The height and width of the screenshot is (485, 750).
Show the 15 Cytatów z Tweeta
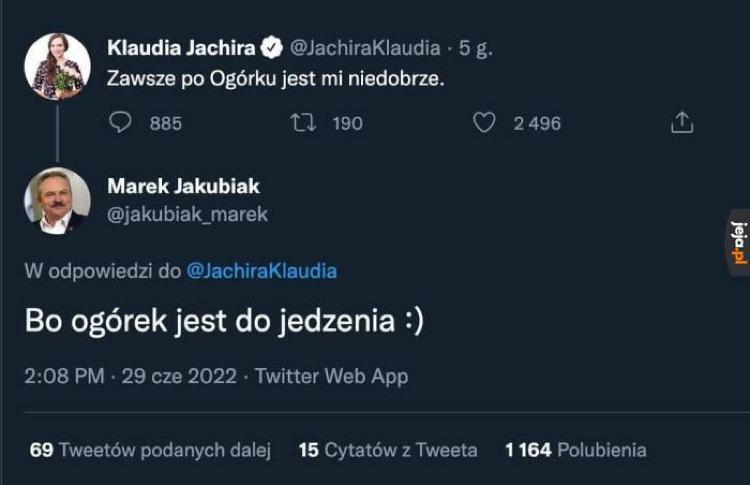[x=388, y=450]
